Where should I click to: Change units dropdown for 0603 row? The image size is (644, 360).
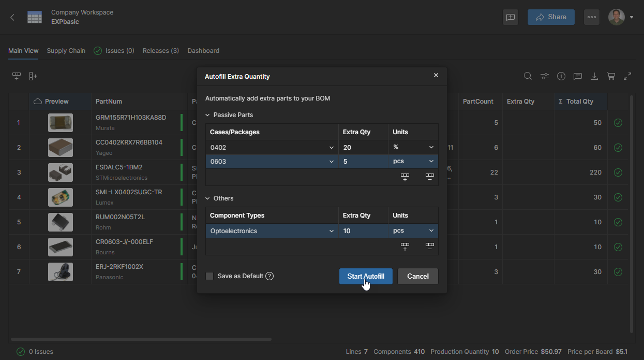point(413,162)
